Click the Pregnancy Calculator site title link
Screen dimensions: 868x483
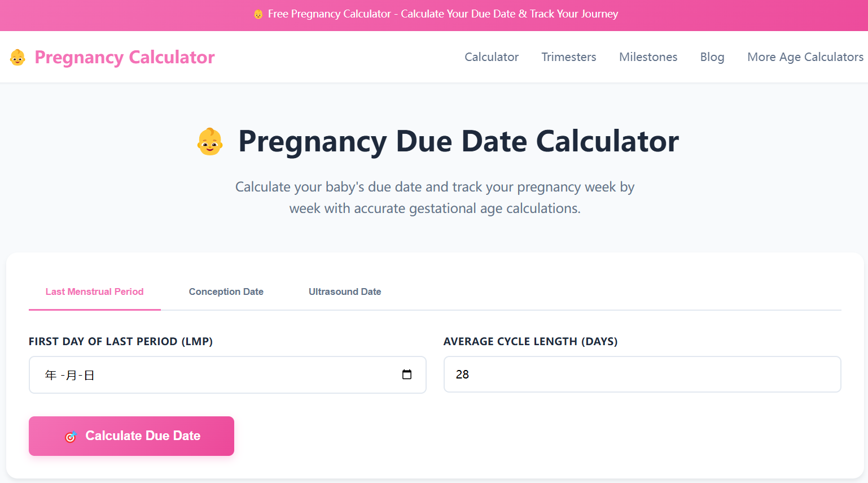pyautogui.click(x=125, y=56)
